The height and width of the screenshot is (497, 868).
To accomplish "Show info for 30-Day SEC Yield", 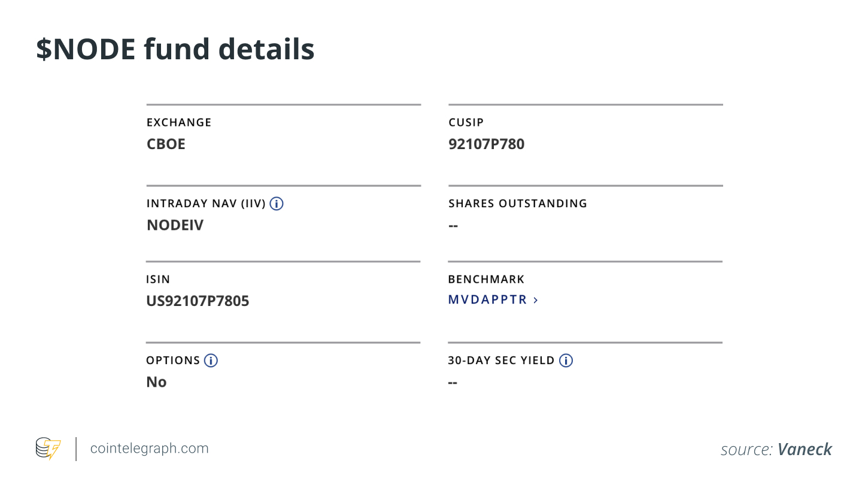I will pyautogui.click(x=566, y=360).
